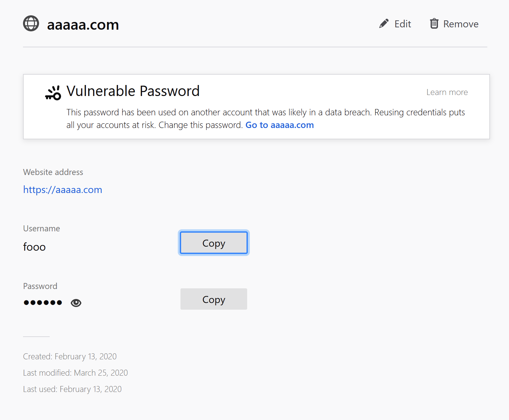Reveal the password with the eye icon
Screen dimensions: 509x420
(x=76, y=303)
